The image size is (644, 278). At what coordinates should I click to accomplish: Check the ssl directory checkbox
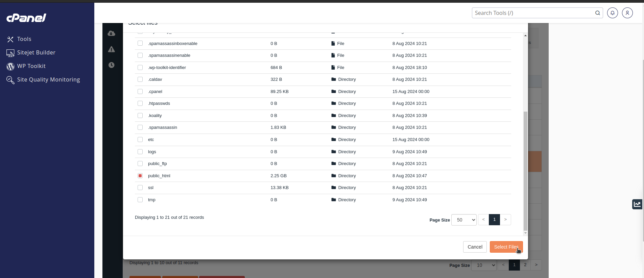coord(140,187)
